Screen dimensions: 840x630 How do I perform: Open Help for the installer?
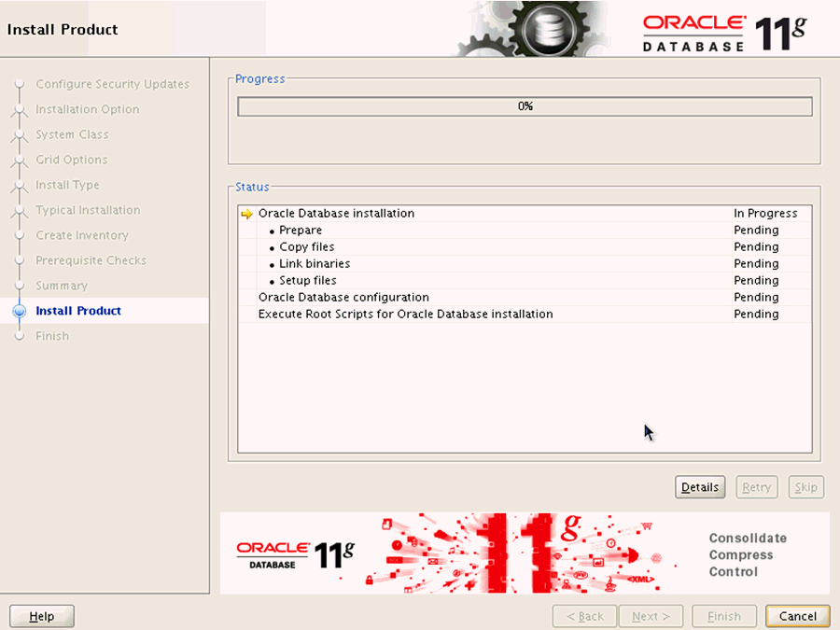click(x=42, y=616)
